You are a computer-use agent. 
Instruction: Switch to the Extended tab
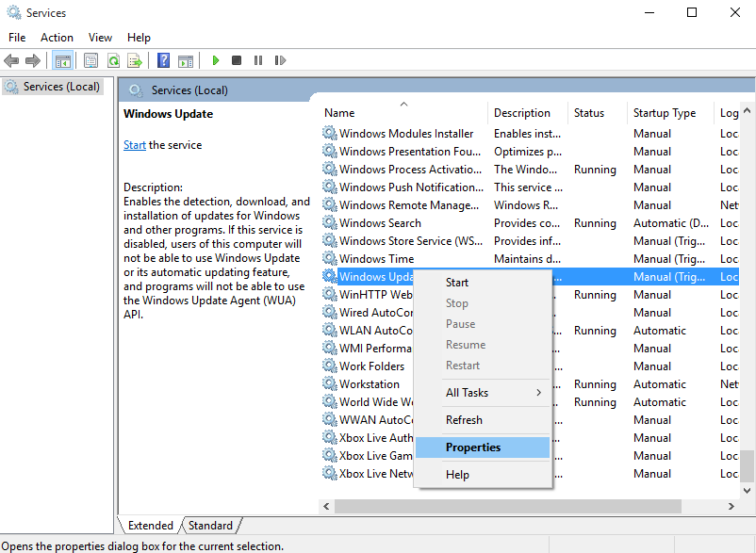click(151, 526)
